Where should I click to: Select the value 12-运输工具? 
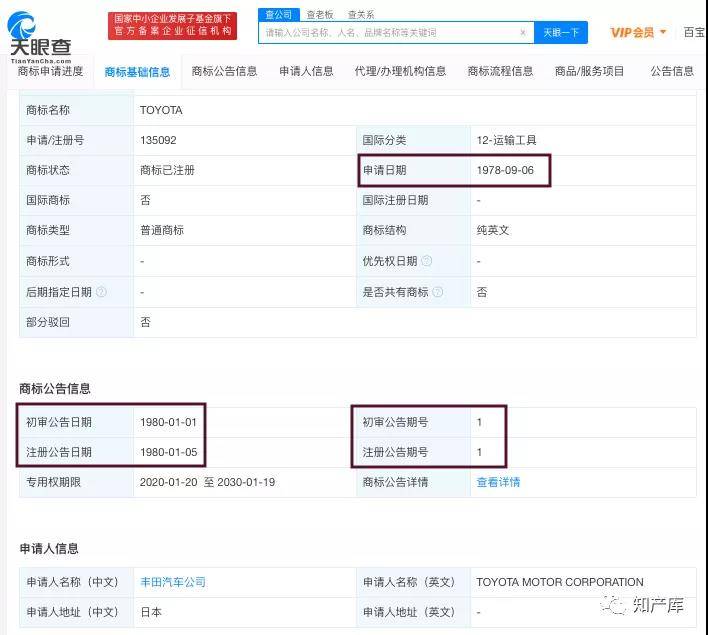point(506,140)
